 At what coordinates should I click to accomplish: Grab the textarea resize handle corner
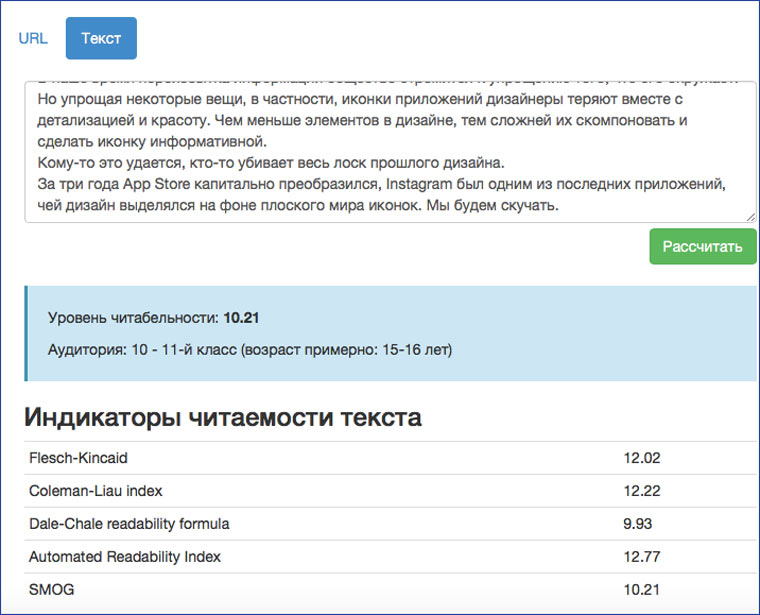pyautogui.click(x=751, y=217)
